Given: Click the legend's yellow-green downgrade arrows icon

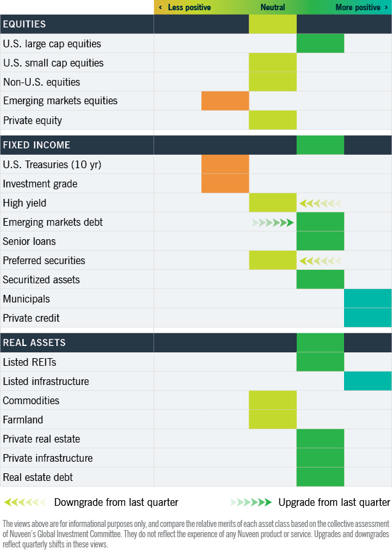Looking at the screenshot, I should tap(26, 502).
